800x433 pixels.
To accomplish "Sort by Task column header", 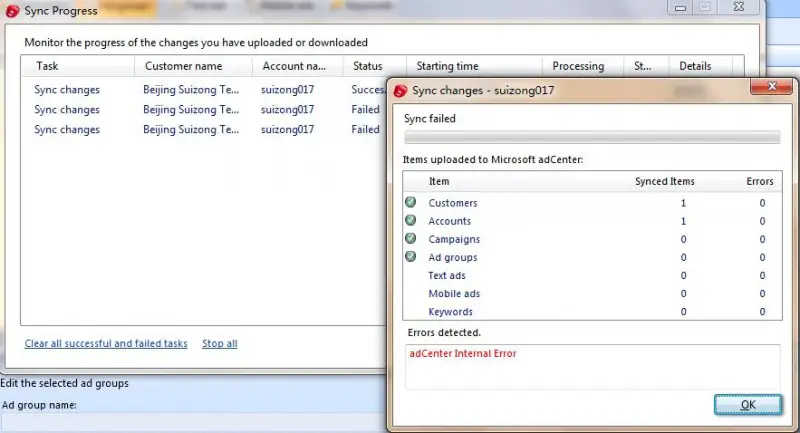I will tap(78, 66).
